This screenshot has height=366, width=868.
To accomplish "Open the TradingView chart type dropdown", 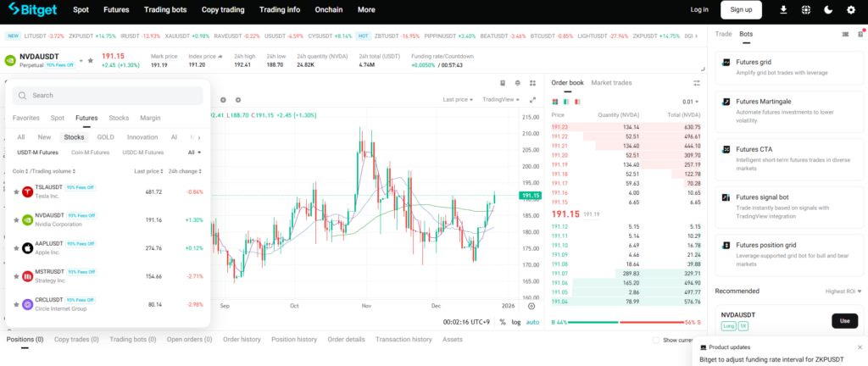I will pos(501,99).
